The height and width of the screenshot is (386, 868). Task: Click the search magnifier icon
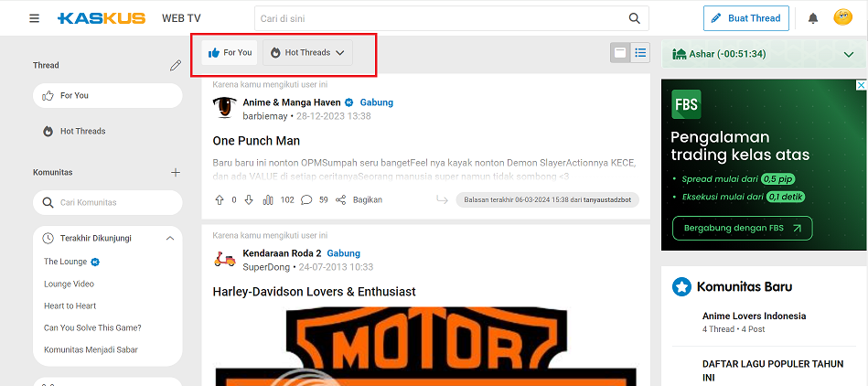coord(635,18)
